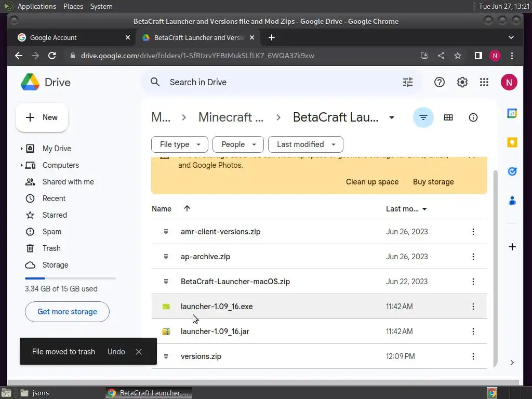
Task: Open more actions for amr-client-versions.zip
Action: [x=473, y=232]
